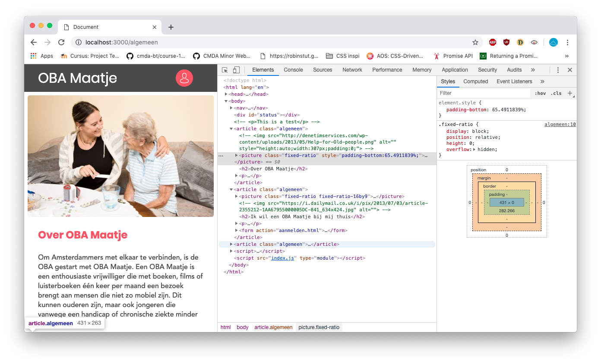Viewport: 601px width, 364px height.
Task: Open the Promise API bookmark
Action: point(453,56)
